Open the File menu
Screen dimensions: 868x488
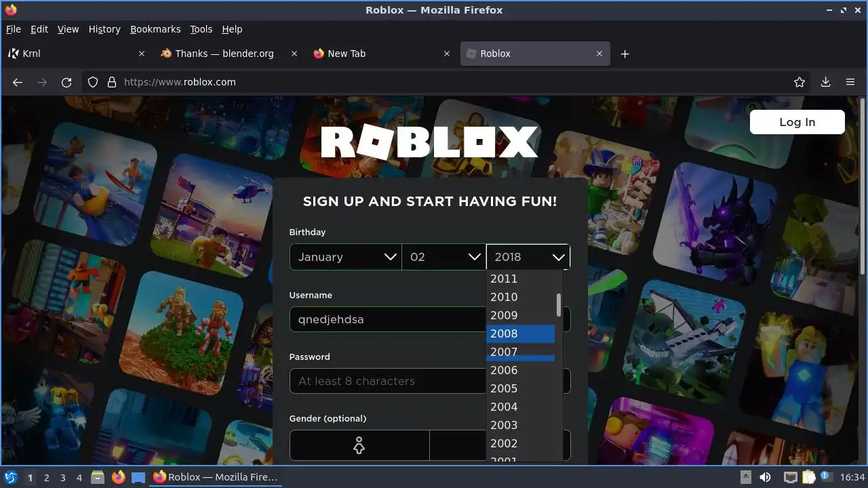click(14, 29)
